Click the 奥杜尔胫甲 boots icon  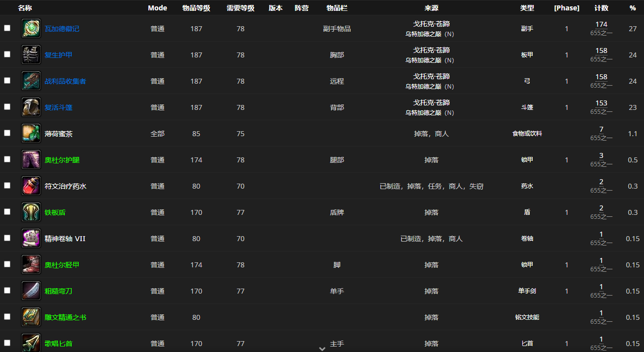click(x=31, y=264)
